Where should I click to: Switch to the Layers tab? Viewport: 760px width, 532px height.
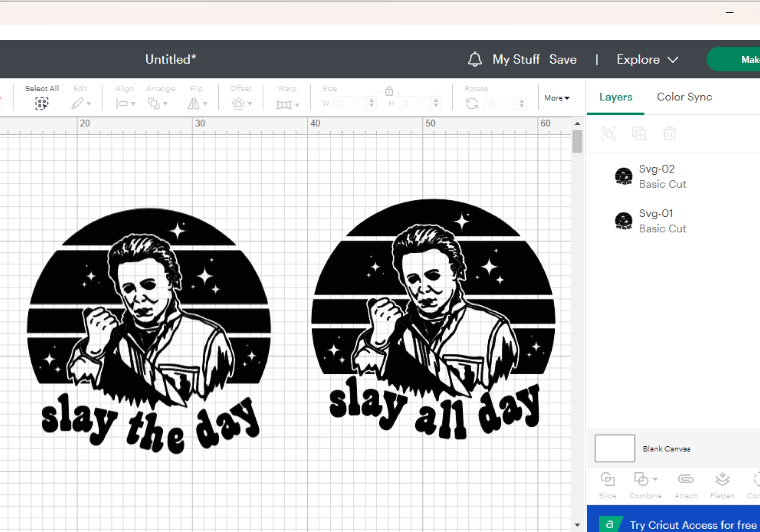coord(615,97)
